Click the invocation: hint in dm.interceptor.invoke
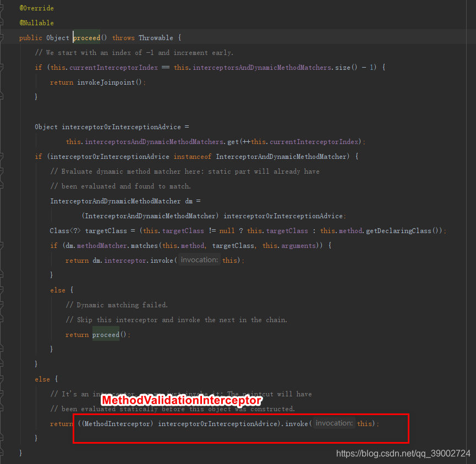Screen dimensions: 476x464 [199, 260]
